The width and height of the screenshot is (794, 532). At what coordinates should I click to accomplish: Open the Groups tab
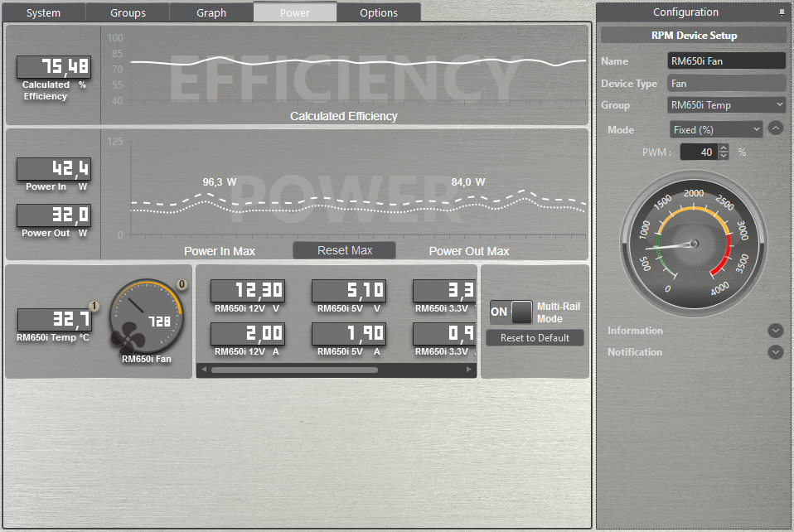pyautogui.click(x=128, y=12)
